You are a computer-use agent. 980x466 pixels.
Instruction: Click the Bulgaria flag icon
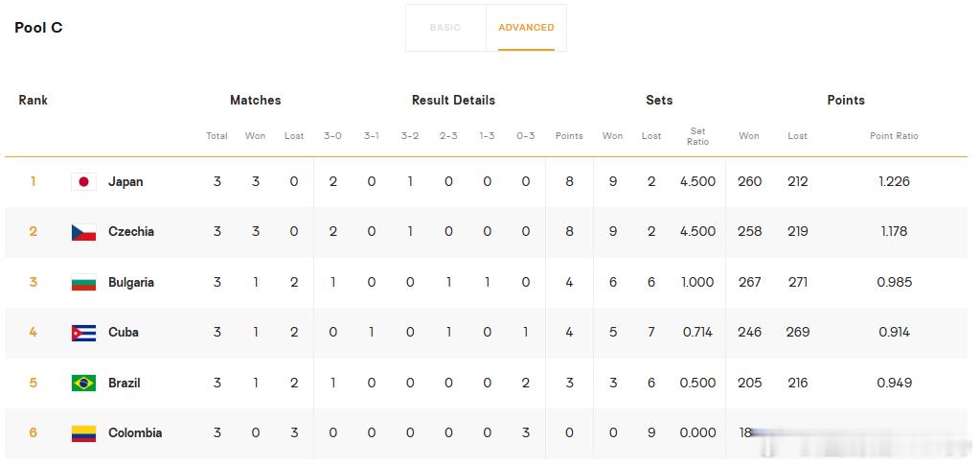point(83,282)
